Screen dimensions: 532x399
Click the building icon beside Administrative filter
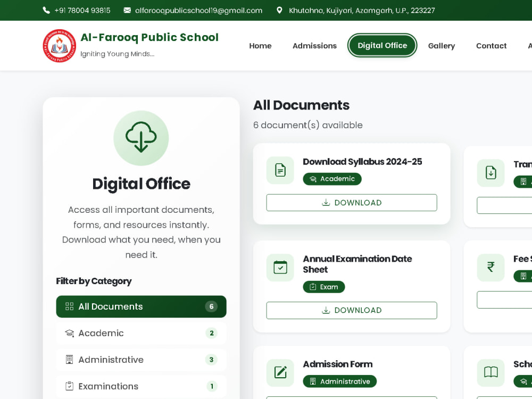pos(69,360)
